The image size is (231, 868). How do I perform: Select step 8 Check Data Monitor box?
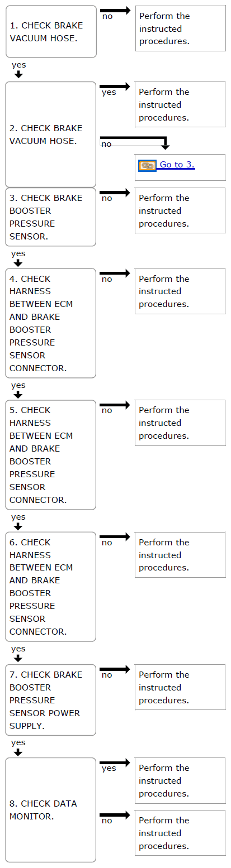[51, 810]
